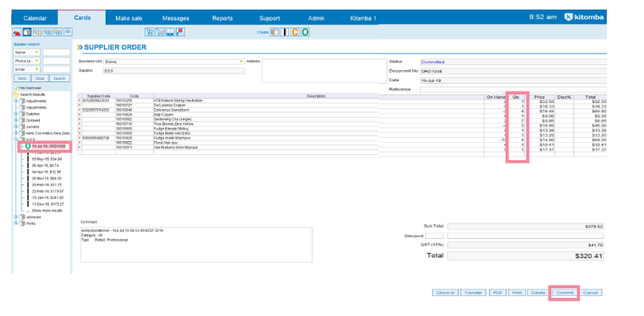Click the Delete button

click(538, 293)
